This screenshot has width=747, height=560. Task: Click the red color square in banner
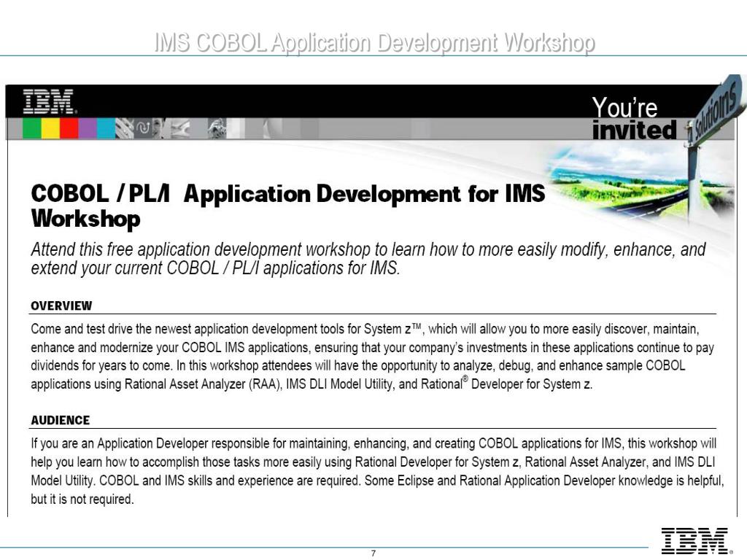[69, 128]
